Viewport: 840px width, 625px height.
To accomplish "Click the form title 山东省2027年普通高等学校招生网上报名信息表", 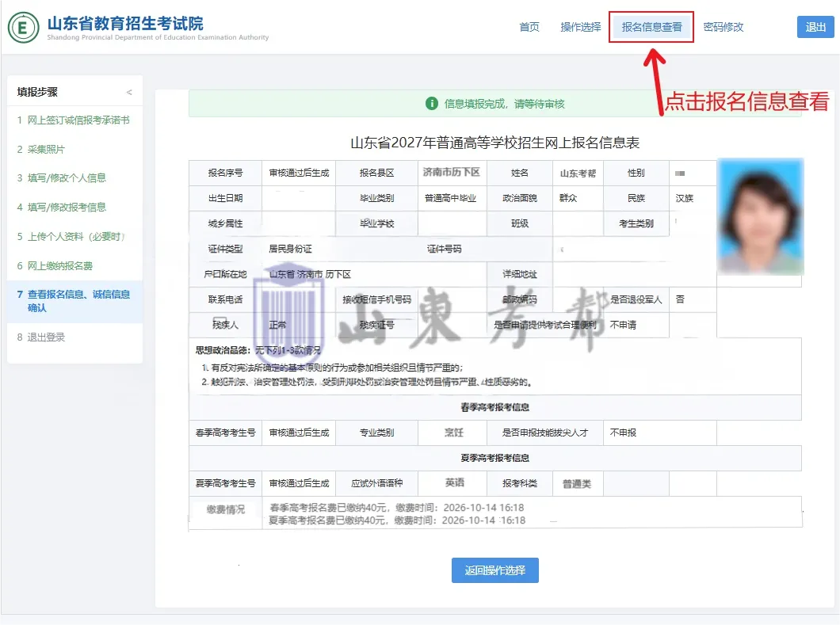I will tap(495, 143).
